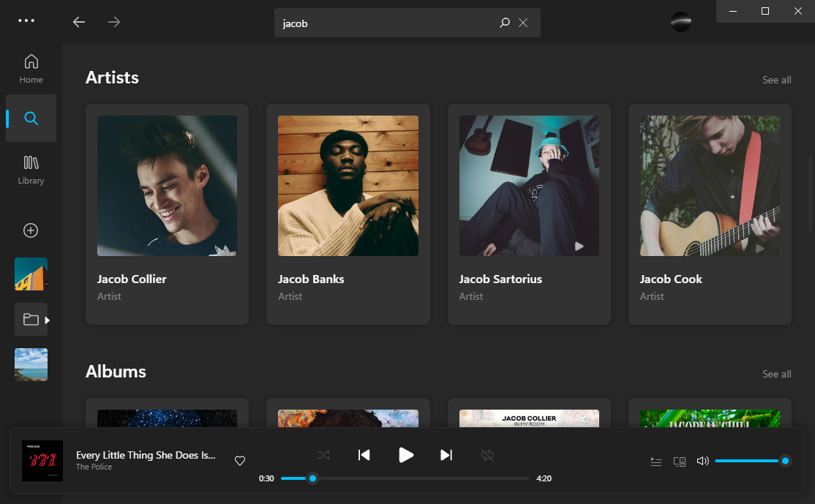Select the Search sidebar item
Image resolution: width=815 pixels, height=504 pixels.
[31, 118]
